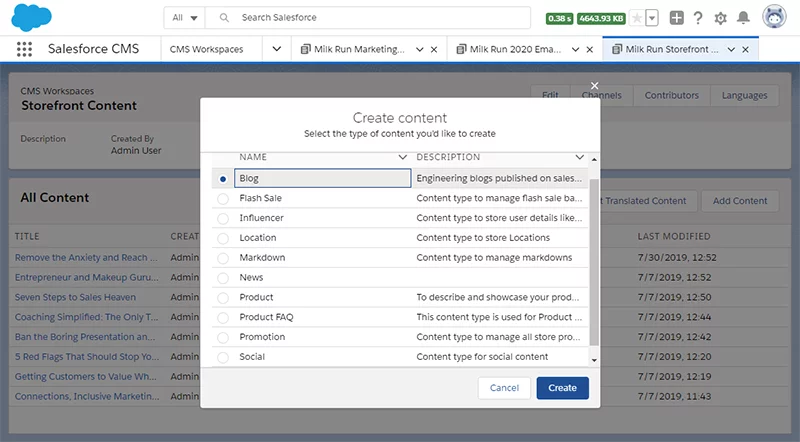Click the Contributors button
This screenshot has width=800, height=442.
(x=671, y=95)
